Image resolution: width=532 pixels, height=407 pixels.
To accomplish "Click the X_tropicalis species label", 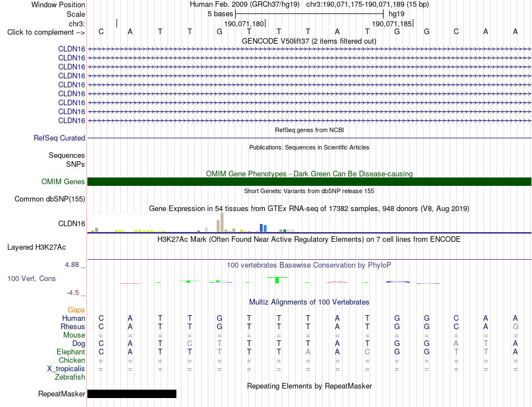I will pyautogui.click(x=66, y=369).
